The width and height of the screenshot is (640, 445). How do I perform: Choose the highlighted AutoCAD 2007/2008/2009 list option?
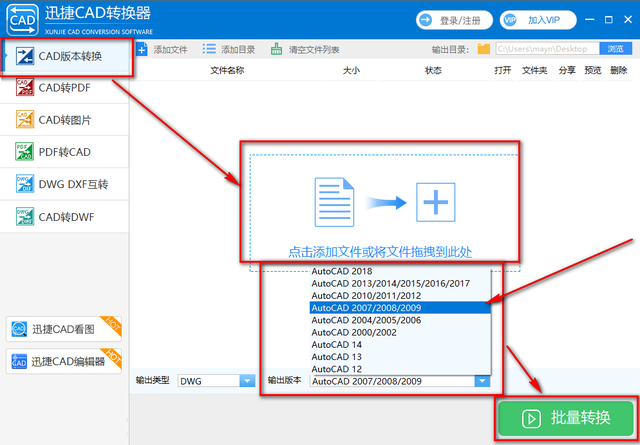click(x=400, y=308)
